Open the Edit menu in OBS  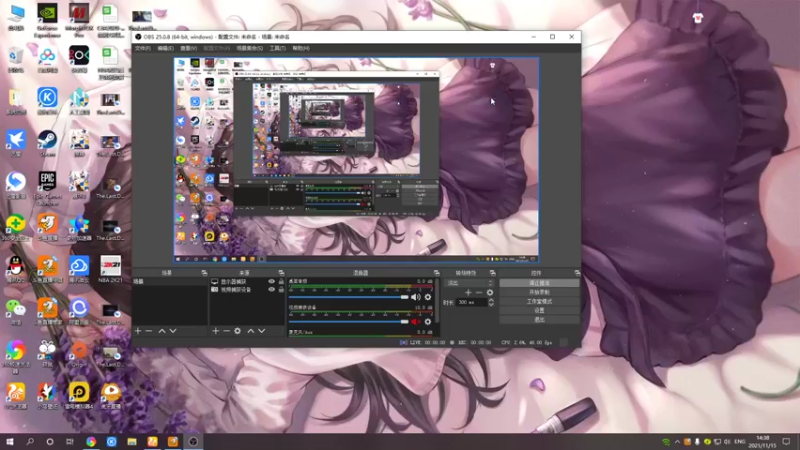(x=165, y=48)
